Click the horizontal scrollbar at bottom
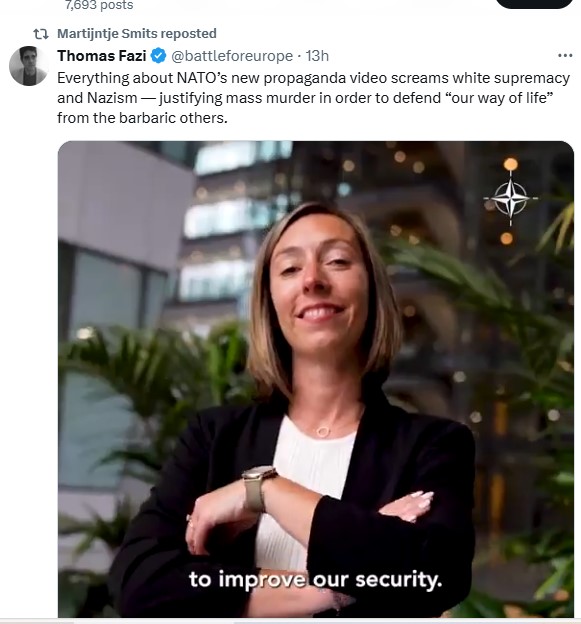Screen dimensions: 581x624 (290, 621)
